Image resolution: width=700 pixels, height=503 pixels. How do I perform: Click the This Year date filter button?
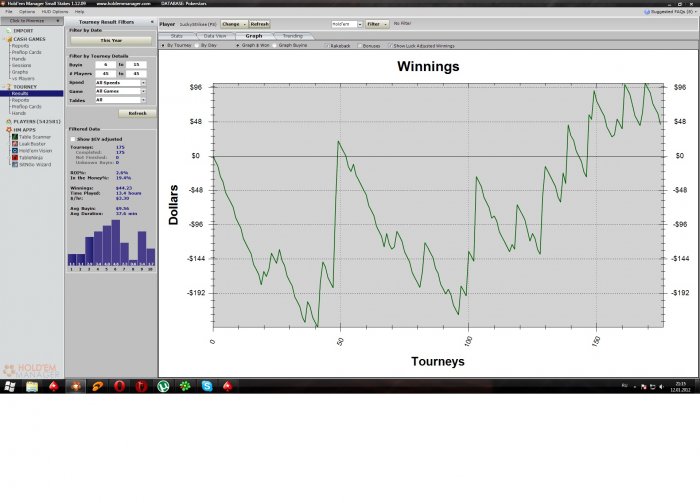[111, 41]
